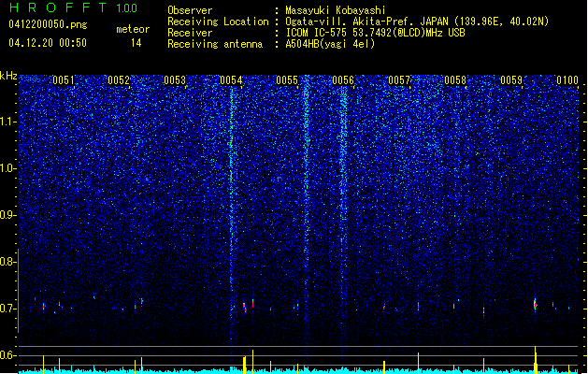Click the Observer field label

190,10
